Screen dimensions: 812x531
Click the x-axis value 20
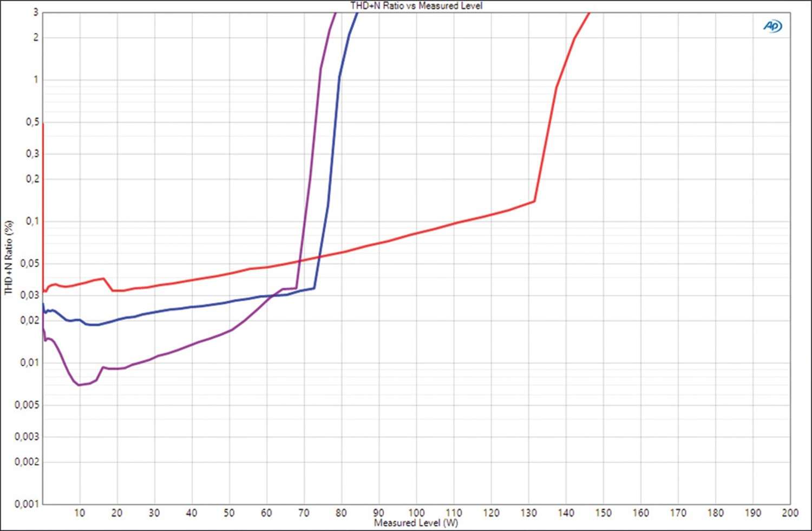pyautogui.click(x=117, y=513)
